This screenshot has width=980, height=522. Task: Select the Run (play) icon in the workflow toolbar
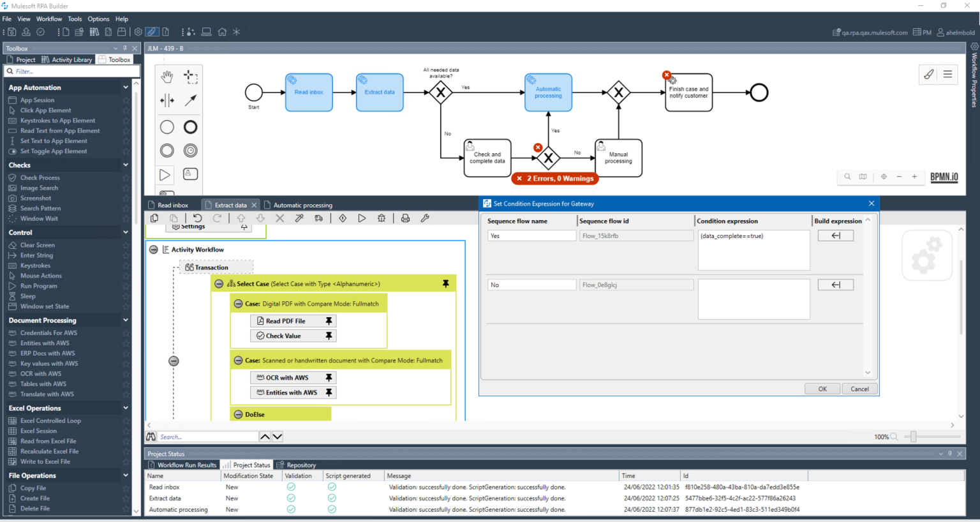(x=362, y=218)
